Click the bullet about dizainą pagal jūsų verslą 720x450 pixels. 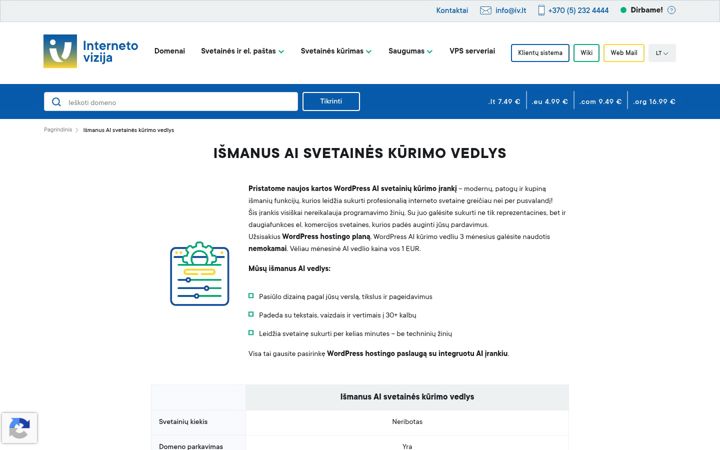[x=345, y=297]
